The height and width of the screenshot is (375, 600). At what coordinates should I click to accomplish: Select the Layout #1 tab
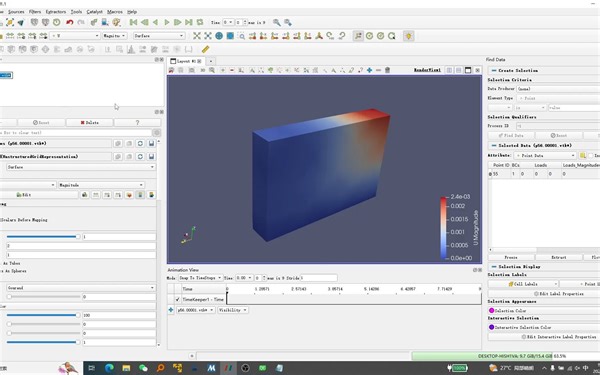coord(186,61)
